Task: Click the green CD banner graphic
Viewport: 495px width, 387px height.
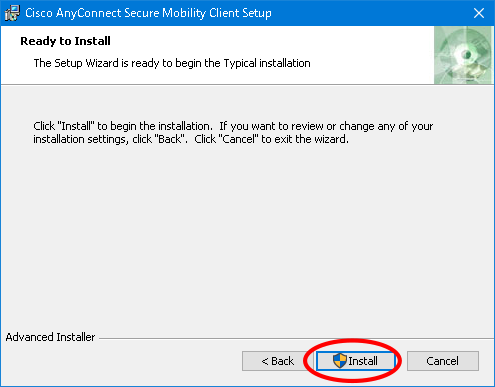Action: (463, 55)
